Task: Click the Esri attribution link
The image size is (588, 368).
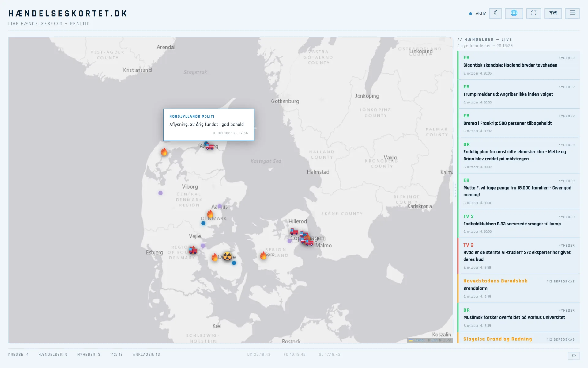Action: (434, 340)
